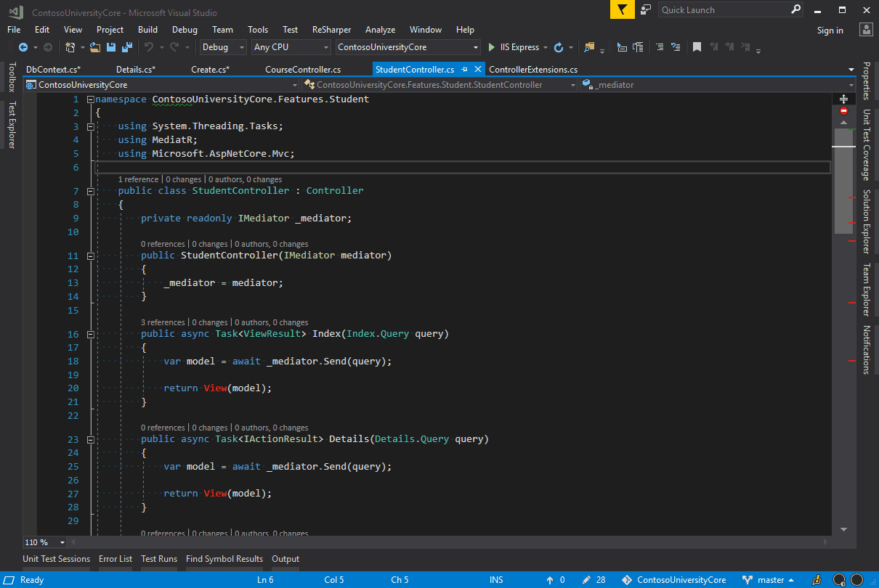Click the Save All icon
This screenshot has height=588, width=879.
pyautogui.click(x=127, y=47)
